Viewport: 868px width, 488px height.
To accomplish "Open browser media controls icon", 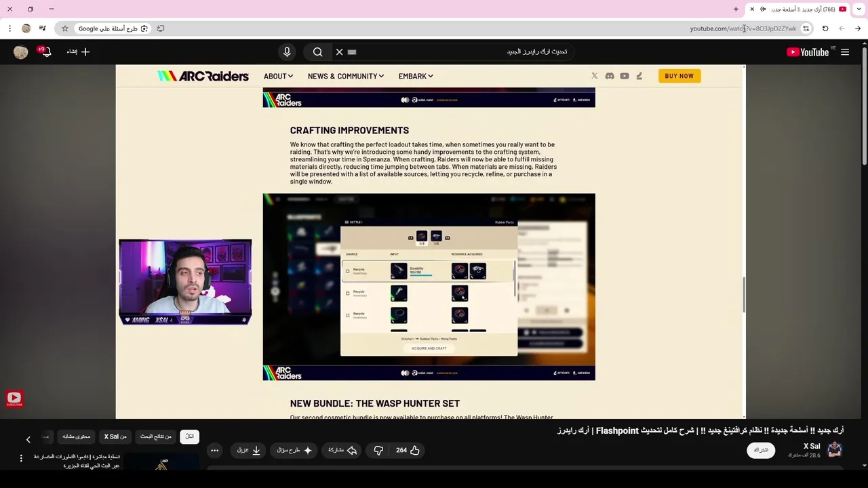I will 43,28.
